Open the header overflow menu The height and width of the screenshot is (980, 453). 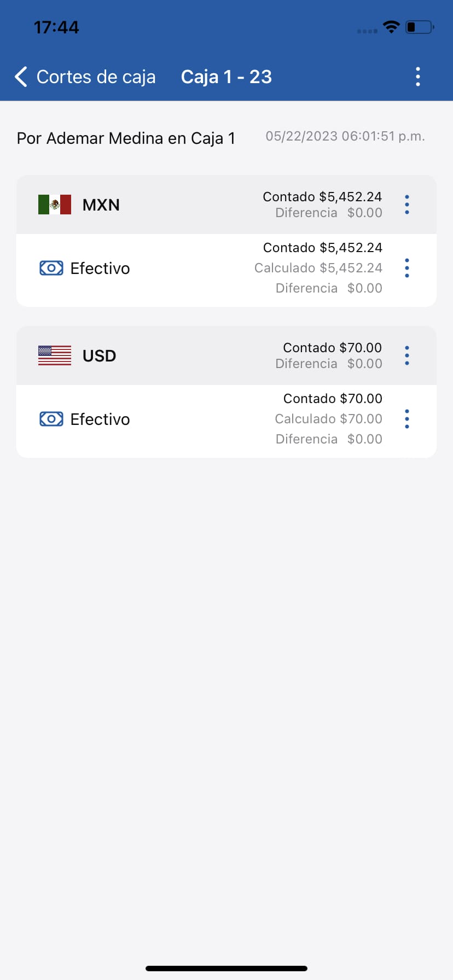[418, 77]
